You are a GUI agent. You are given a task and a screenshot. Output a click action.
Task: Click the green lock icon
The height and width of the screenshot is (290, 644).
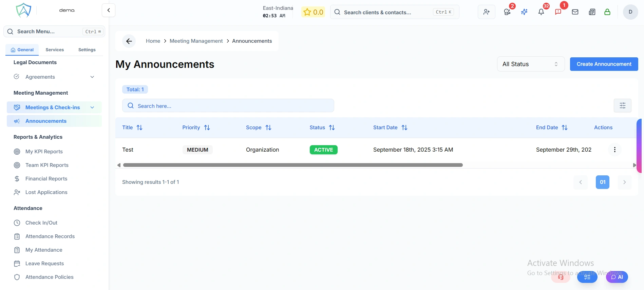coord(607,12)
